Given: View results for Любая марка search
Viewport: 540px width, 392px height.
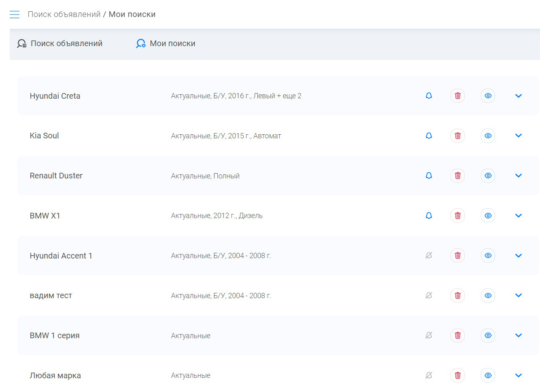Looking at the screenshot, I should point(488,375).
